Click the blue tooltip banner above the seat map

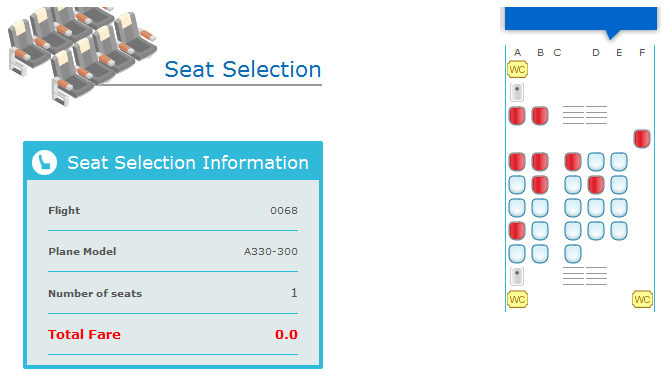[x=581, y=19]
